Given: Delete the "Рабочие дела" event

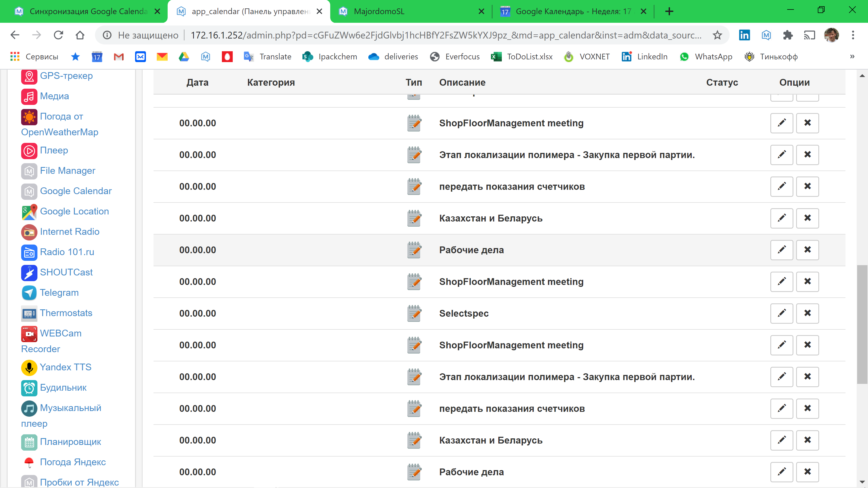Looking at the screenshot, I should tap(807, 250).
